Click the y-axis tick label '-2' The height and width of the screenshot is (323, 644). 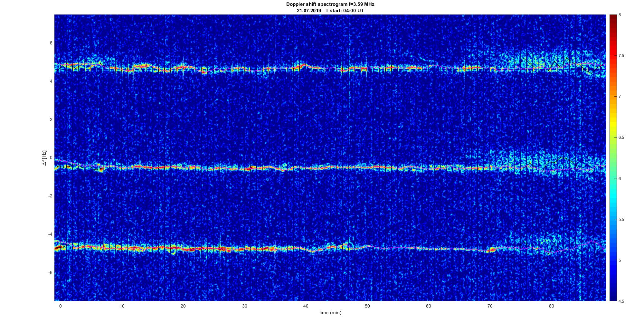50,196
